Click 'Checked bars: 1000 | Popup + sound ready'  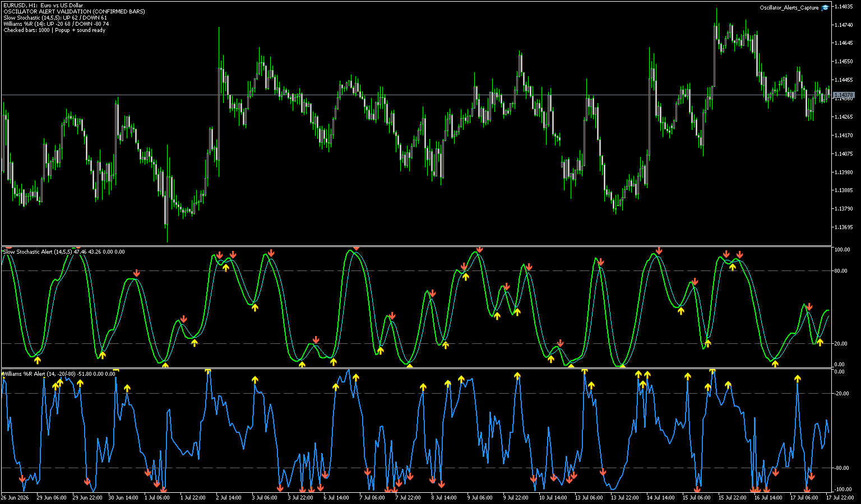click(54, 30)
